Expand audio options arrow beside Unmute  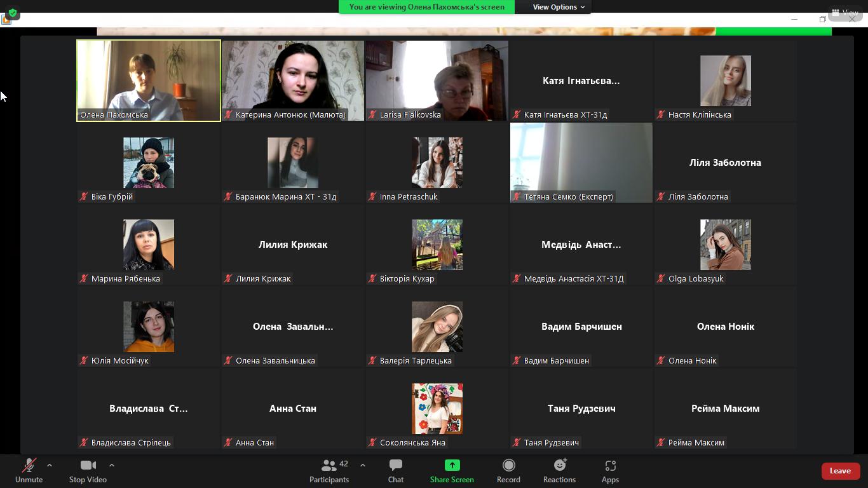50,465
